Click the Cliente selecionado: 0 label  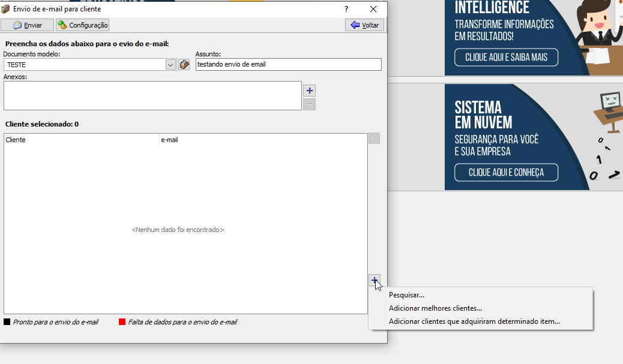tap(42, 124)
